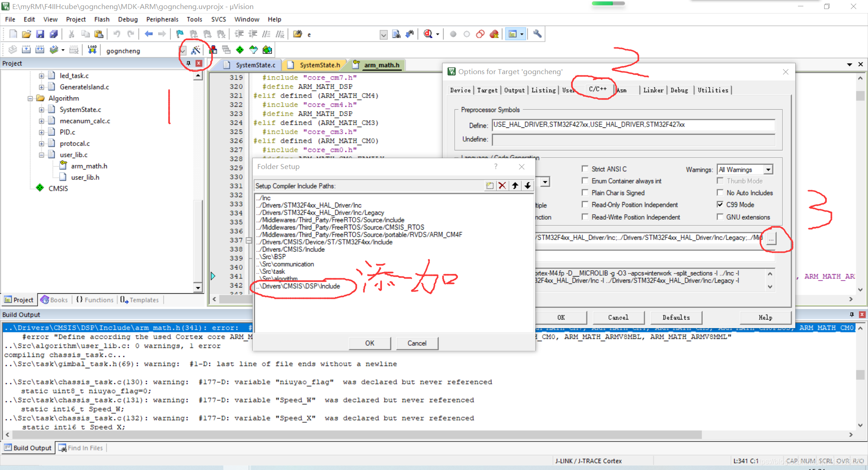The image size is (868, 470).
Task: Click OK in the Options for Target dialog
Action: point(561,317)
